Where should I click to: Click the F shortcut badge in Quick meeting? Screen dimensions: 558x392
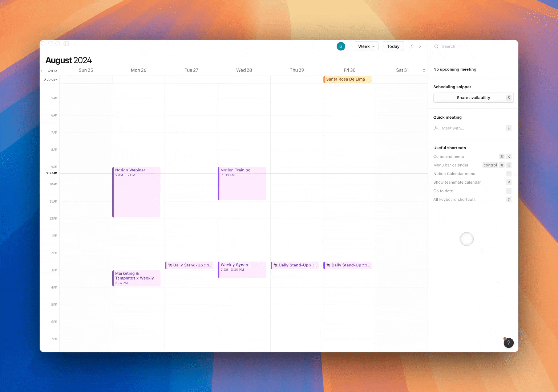[509, 128]
